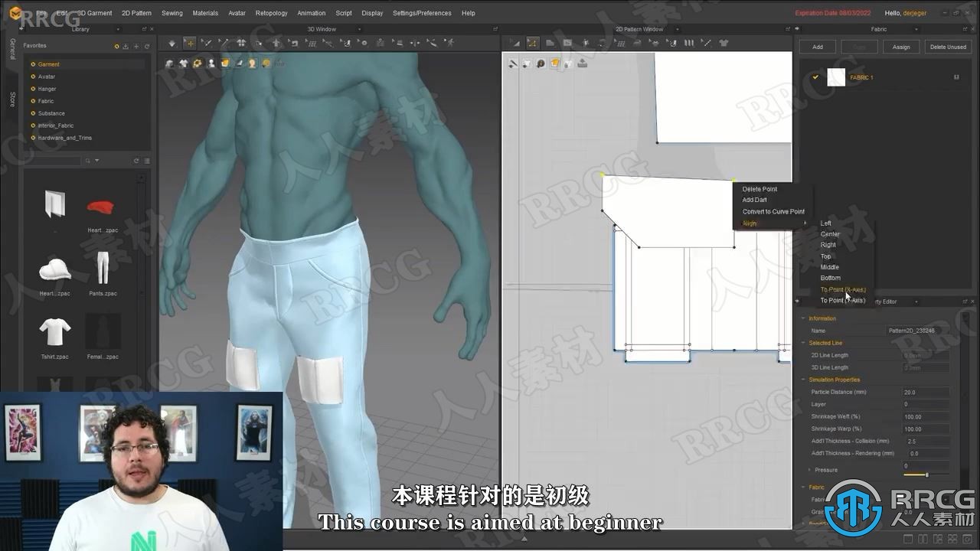The image size is (980, 551).
Task: Close the Library panel
Action: point(151,29)
